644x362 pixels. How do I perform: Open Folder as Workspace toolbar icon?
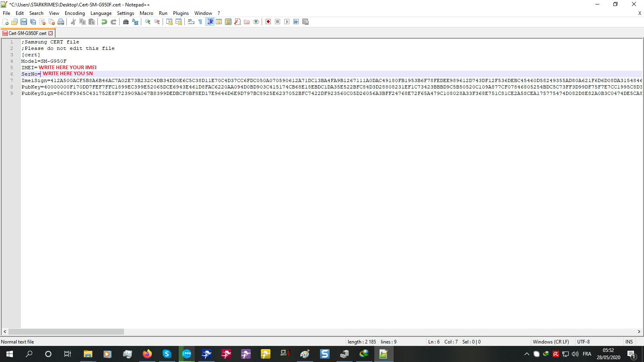coord(247,22)
